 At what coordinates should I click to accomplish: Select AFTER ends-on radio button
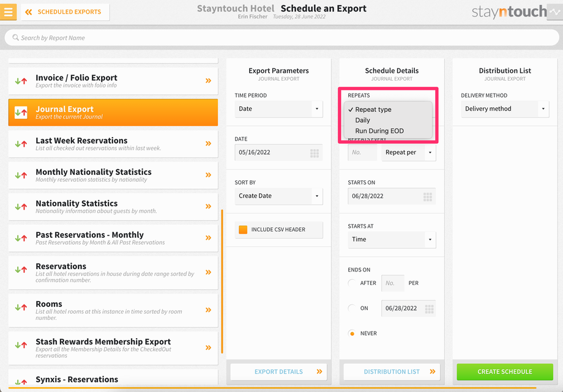pyautogui.click(x=352, y=283)
